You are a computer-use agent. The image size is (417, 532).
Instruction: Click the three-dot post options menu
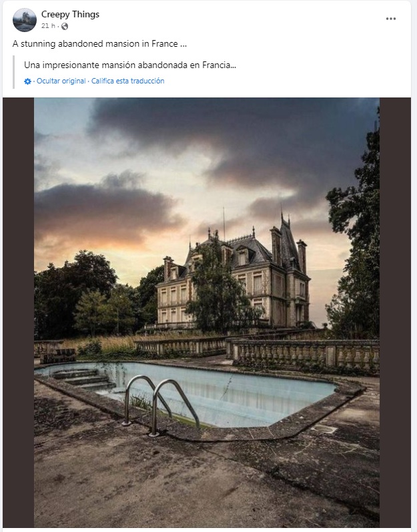tap(391, 19)
